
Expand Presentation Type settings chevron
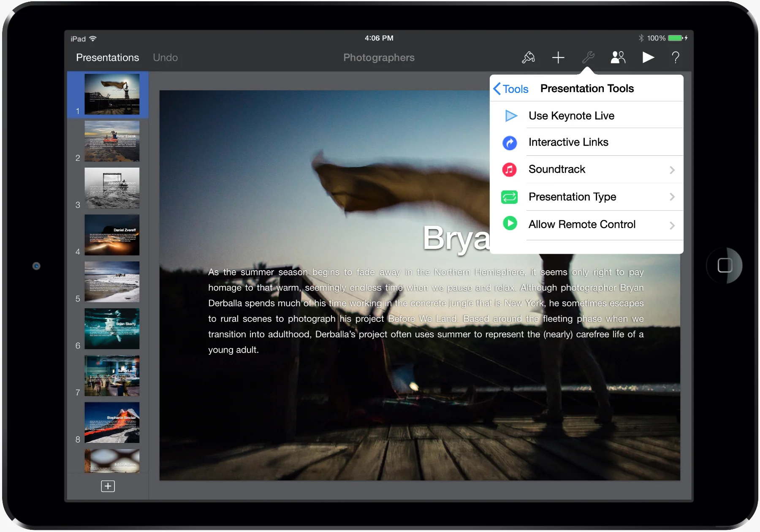point(672,197)
